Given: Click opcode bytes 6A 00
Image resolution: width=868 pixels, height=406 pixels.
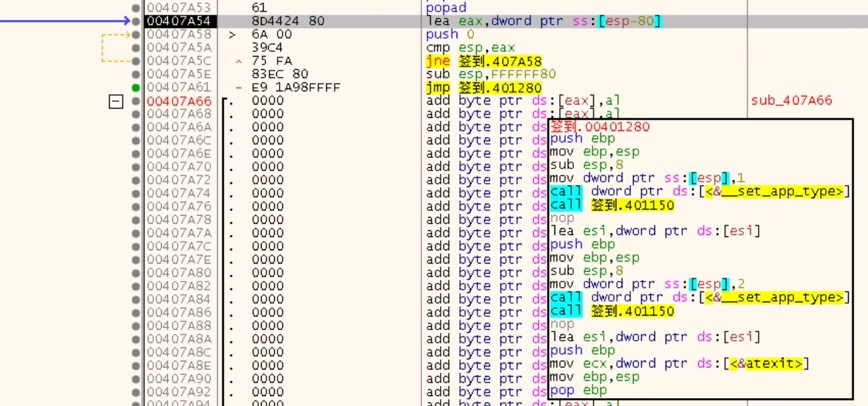Looking at the screenshot, I should [x=272, y=34].
